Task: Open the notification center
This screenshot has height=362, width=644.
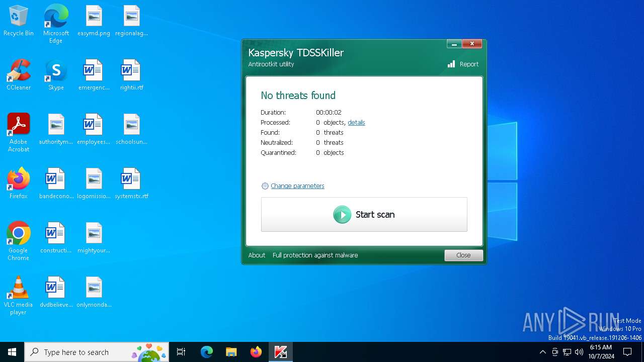Action: tap(627, 352)
